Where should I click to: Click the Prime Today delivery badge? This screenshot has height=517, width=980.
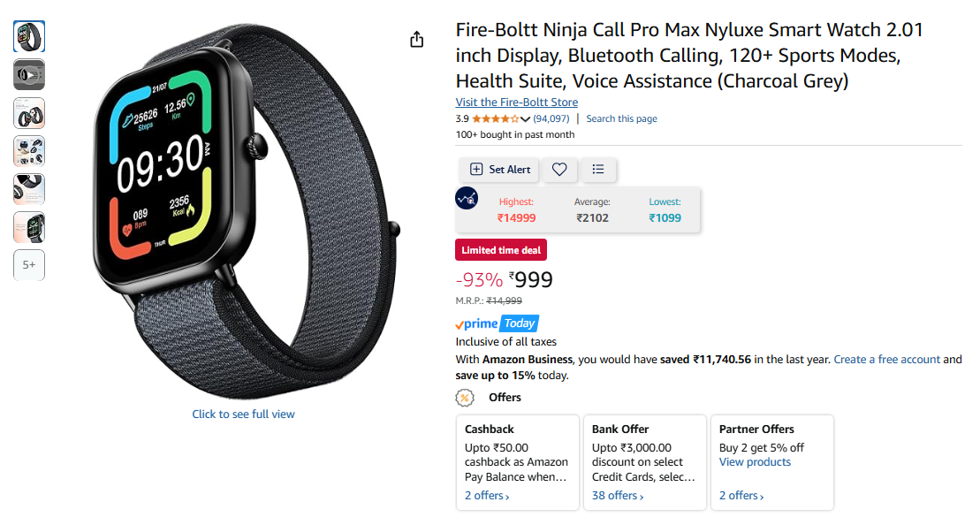pyautogui.click(x=497, y=323)
